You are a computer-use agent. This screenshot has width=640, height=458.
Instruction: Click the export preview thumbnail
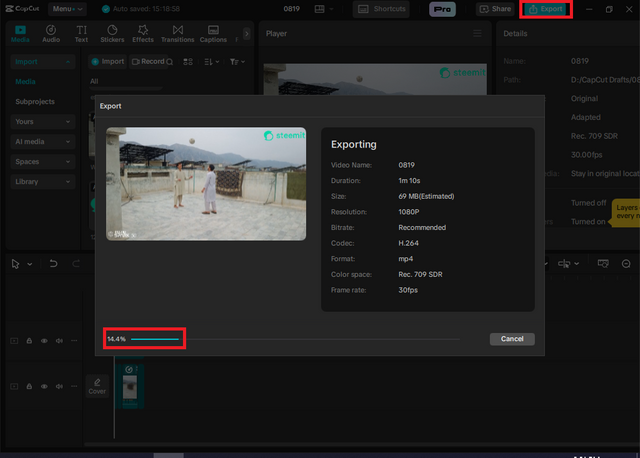pyautogui.click(x=206, y=184)
